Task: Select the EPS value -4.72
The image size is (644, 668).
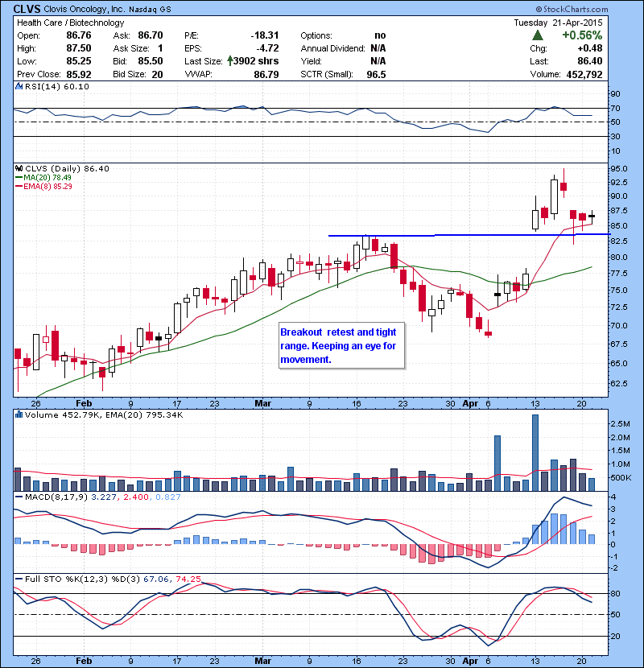Action: point(267,48)
